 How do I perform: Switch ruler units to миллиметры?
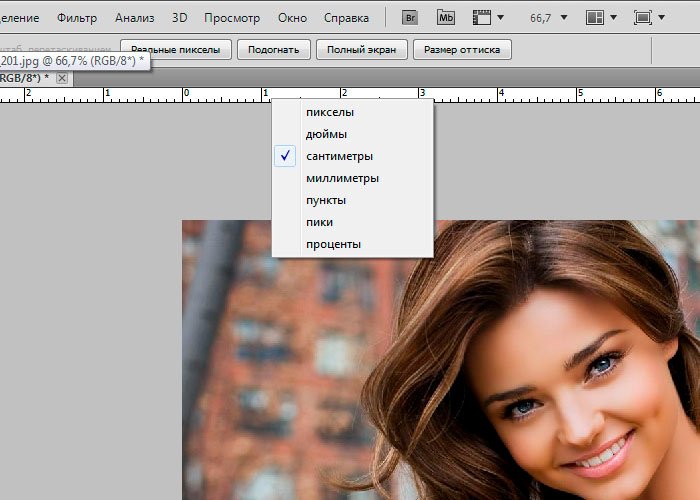pyautogui.click(x=342, y=178)
